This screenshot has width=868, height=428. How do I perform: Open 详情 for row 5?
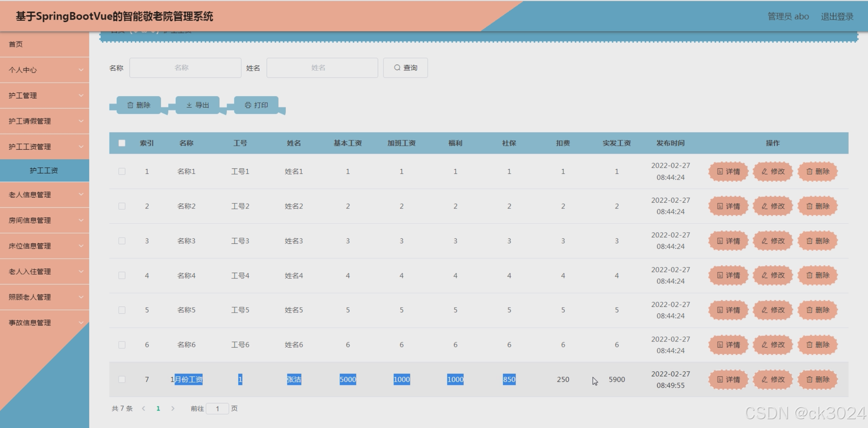pyautogui.click(x=728, y=310)
